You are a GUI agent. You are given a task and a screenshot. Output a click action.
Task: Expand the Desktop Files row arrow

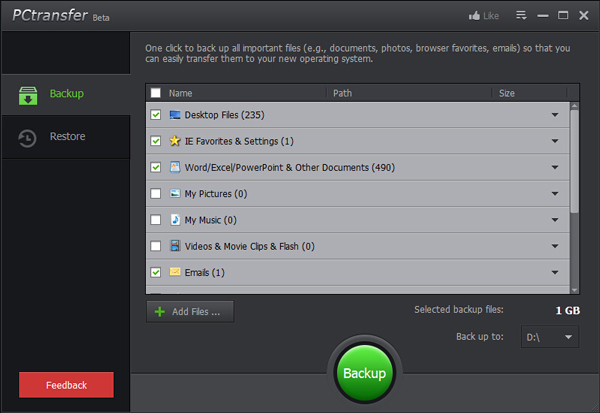click(555, 115)
